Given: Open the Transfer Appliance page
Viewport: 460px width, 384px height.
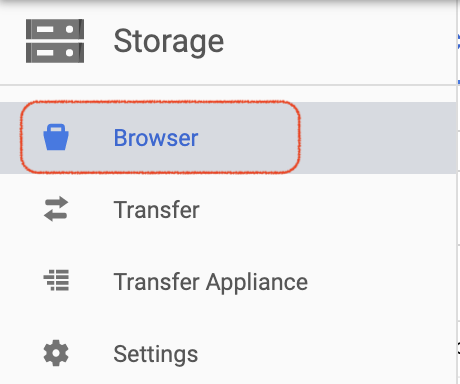Looking at the screenshot, I should pos(228,281).
